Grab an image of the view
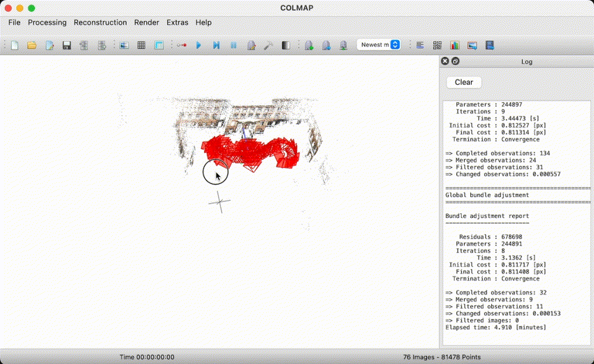 (472, 46)
